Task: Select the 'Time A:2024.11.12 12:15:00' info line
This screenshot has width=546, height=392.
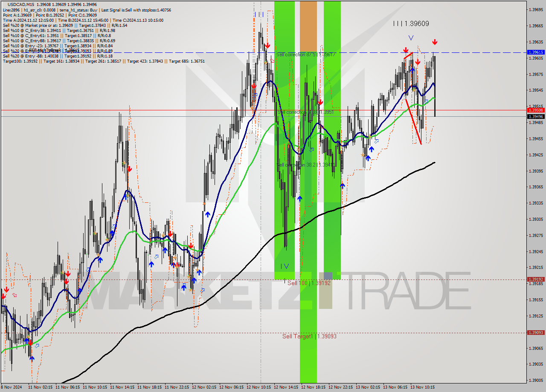Action: coord(83,20)
